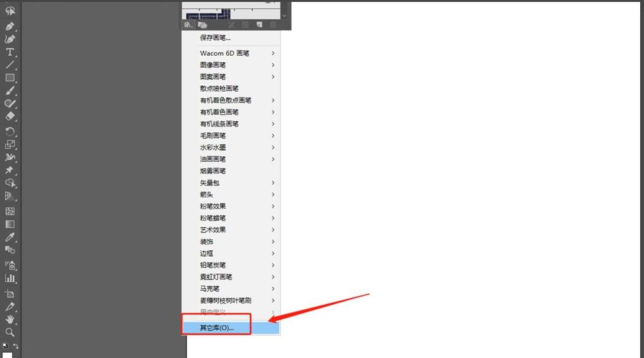Viewport: 644px width, 358px height.
Task: Select the Lasso tool at toolbar top
Action: (x=10, y=11)
